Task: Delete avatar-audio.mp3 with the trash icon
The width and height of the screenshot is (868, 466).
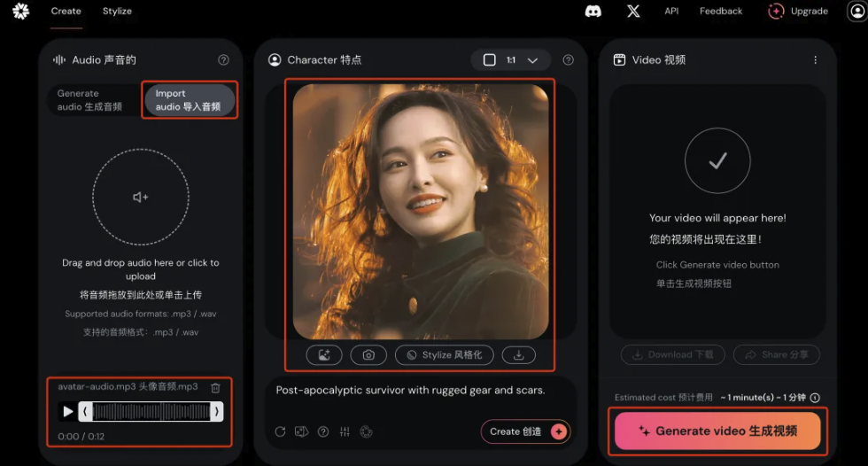Action: [215, 387]
